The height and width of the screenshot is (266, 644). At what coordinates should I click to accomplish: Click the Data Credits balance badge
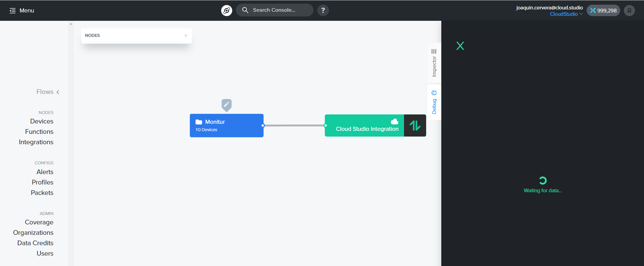603,10
